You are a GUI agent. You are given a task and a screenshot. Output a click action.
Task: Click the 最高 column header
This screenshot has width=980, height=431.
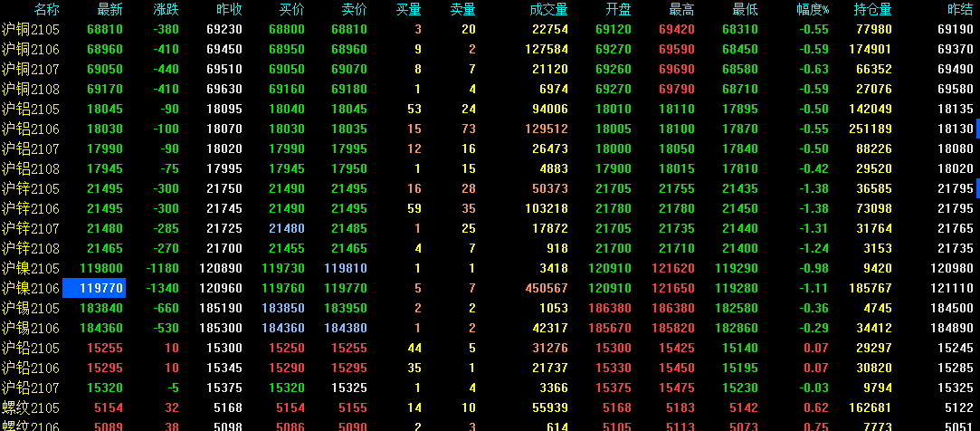(x=682, y=9)
